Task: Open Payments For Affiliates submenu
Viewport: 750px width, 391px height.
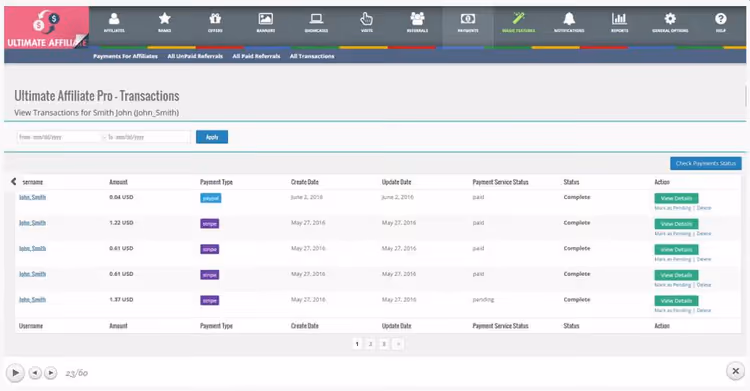Action: coord(125,56)
